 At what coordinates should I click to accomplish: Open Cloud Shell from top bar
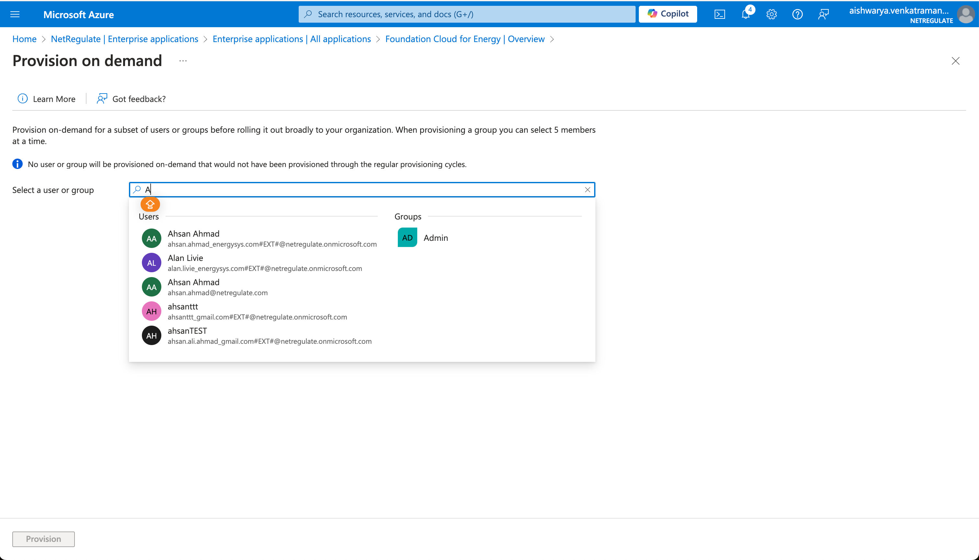720,14
